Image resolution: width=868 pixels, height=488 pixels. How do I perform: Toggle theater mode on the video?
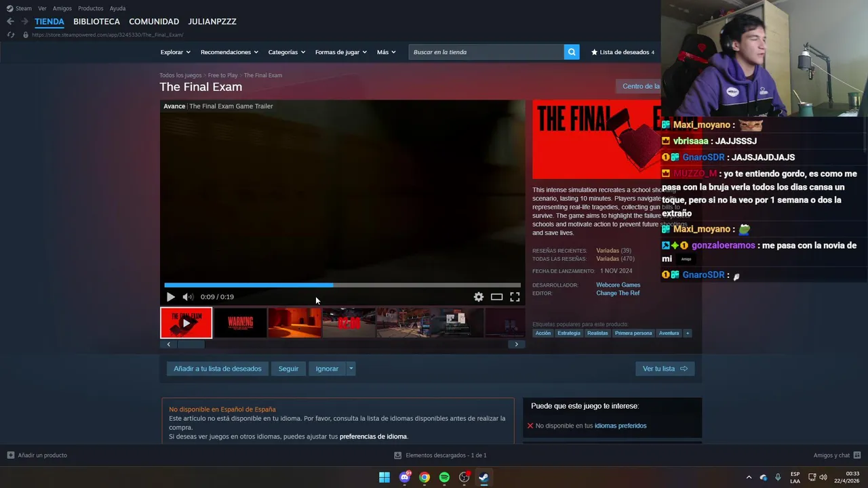pyautogui.click(x=497, y=297)
